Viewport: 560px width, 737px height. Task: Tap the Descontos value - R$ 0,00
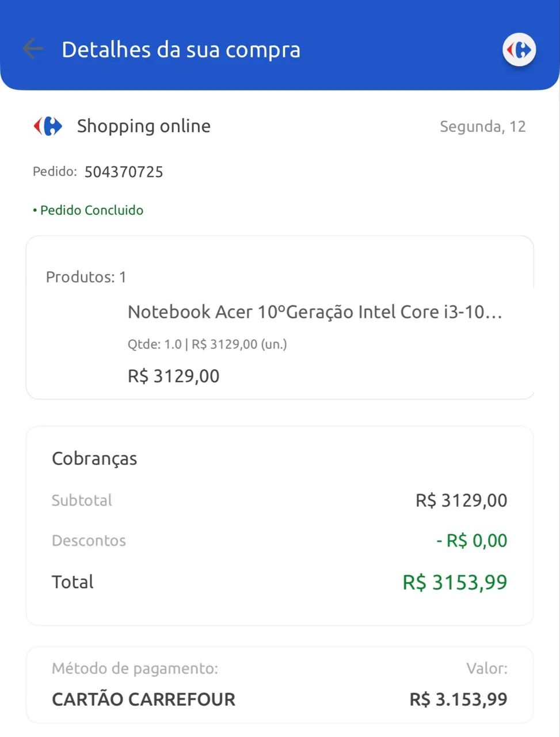tap(471, 540)
